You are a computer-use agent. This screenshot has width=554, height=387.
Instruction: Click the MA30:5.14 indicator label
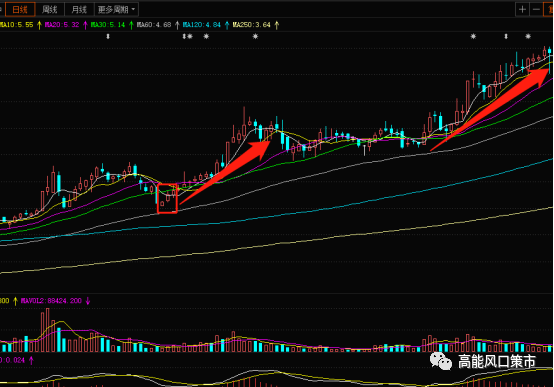(x=108, y=25)
